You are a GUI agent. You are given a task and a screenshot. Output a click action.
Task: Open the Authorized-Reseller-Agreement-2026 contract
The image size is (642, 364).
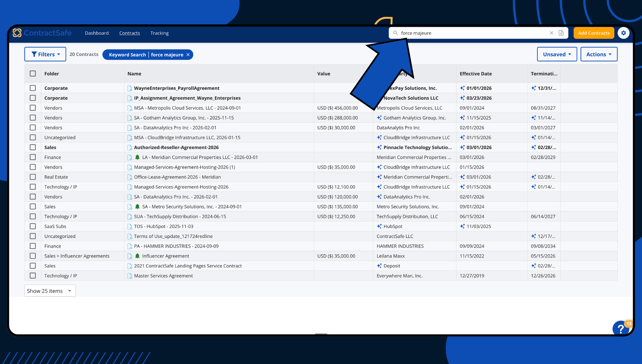tap(176, 148)
